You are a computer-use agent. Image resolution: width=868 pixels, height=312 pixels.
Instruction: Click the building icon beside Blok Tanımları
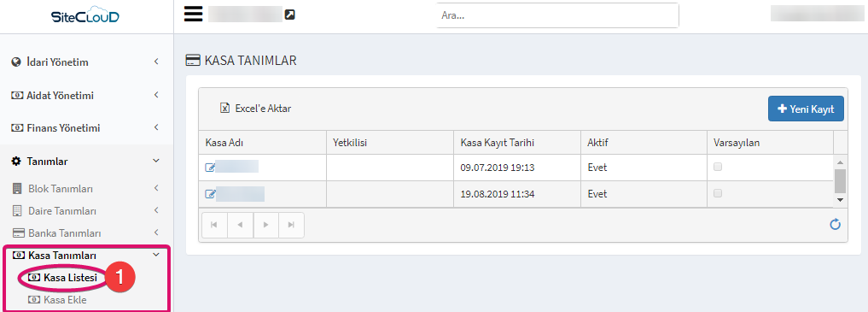(x=17, y=188)
